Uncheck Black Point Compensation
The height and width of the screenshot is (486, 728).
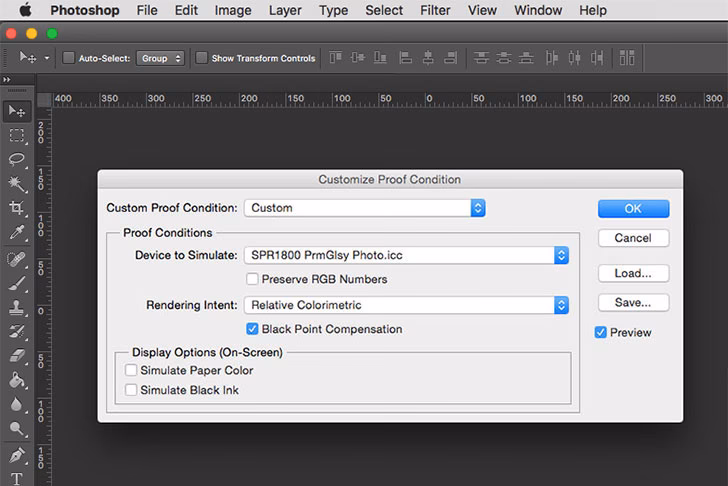pyautogui.click(x=252, y=329)
